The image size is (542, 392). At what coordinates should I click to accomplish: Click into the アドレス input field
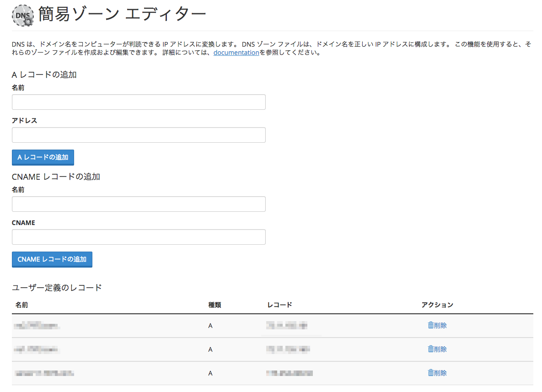pyautogui.click(x=139, y=135)
